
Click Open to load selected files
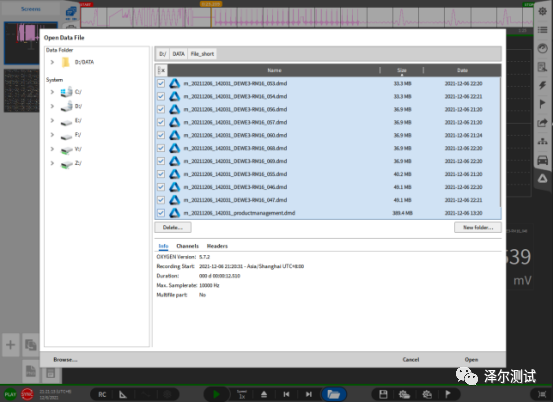tap(471, 360)
